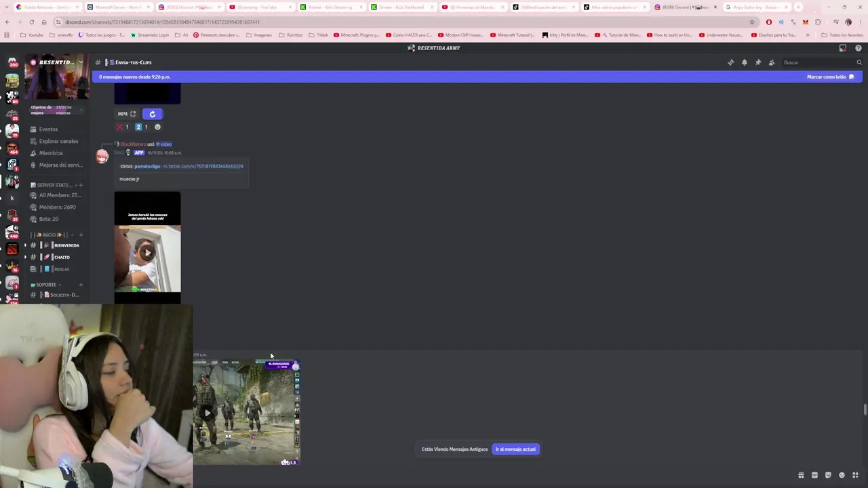Screen dimensions: 868x488
Task: Collapse the SOPORTE category
Action: tap(46, 285)
